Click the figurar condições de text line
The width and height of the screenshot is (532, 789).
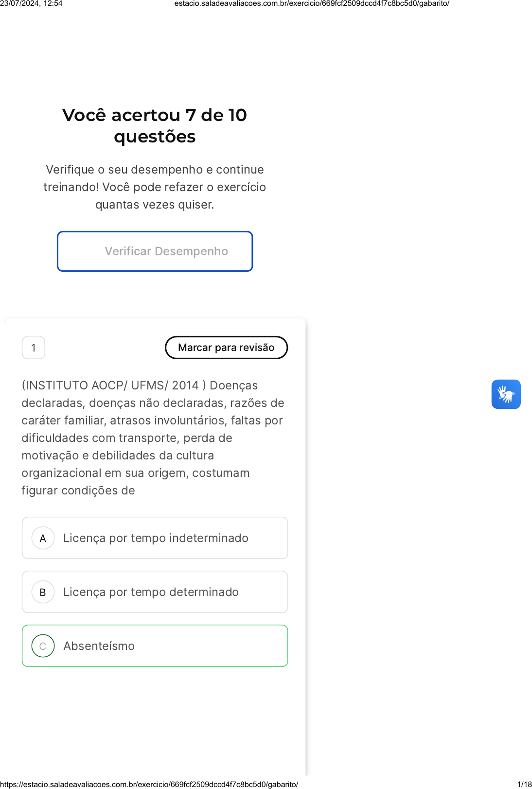click(x=78, y=491)
